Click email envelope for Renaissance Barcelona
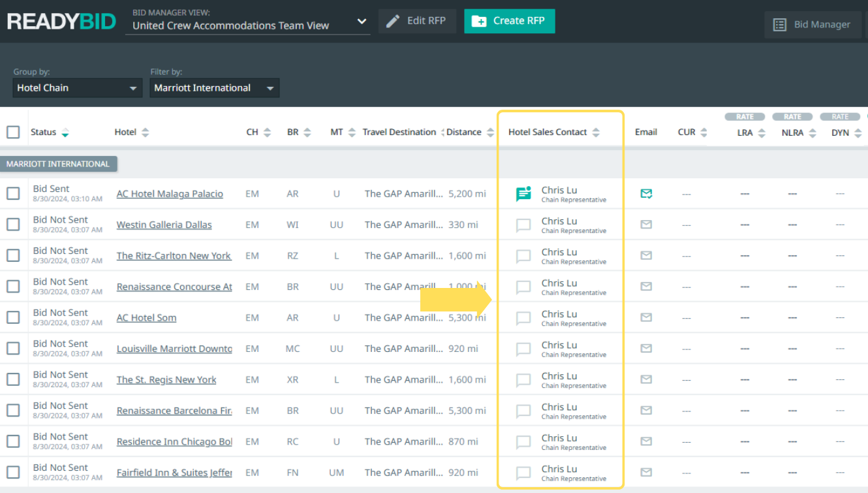Screen dimensions: 868x493 646,410
